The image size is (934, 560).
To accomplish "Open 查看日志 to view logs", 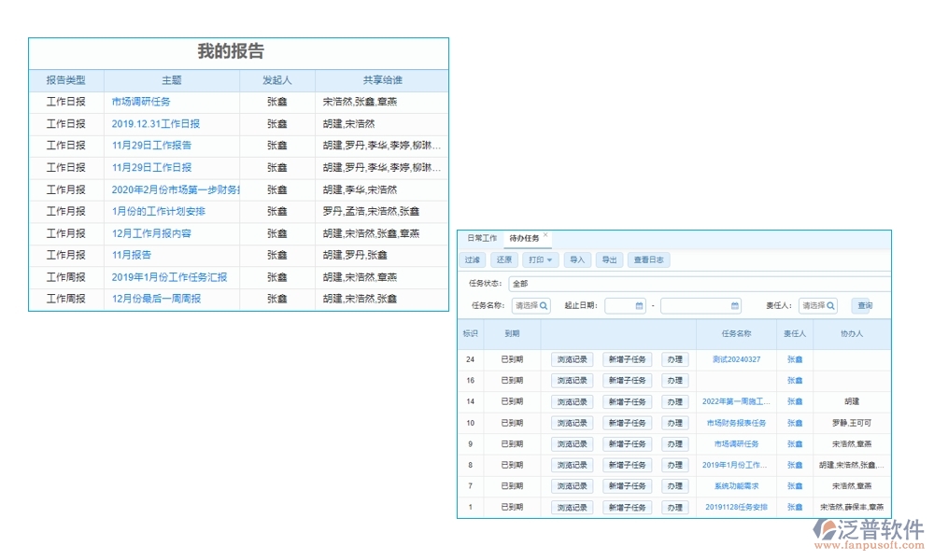I will (650, 259).
